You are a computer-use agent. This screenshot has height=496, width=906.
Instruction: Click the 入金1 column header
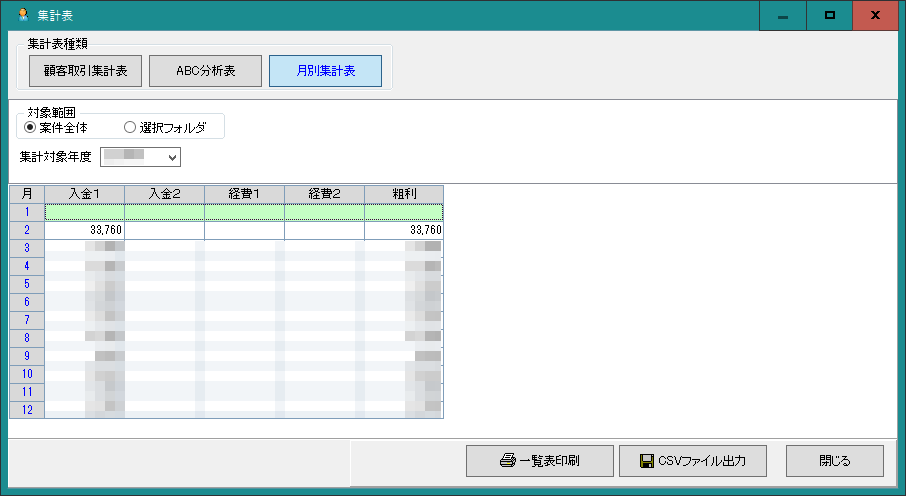click(x=85, y=193)
